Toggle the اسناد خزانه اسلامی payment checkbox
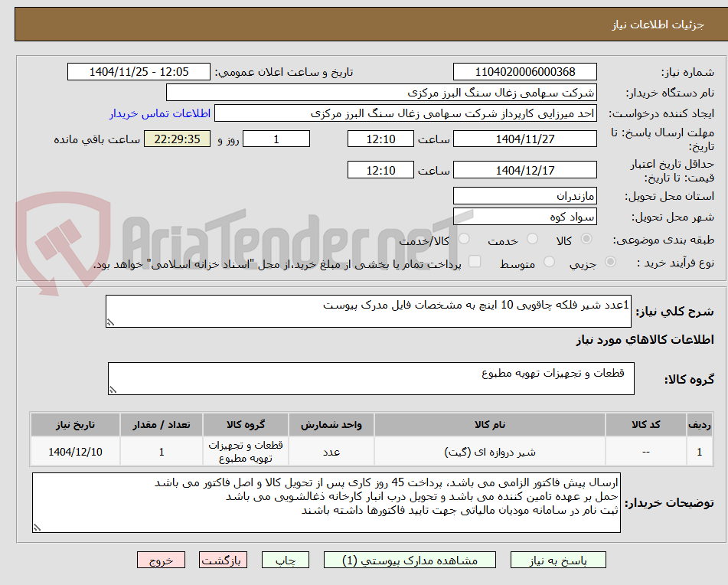This screenshot has width=728, height=585. pos(475,261)
